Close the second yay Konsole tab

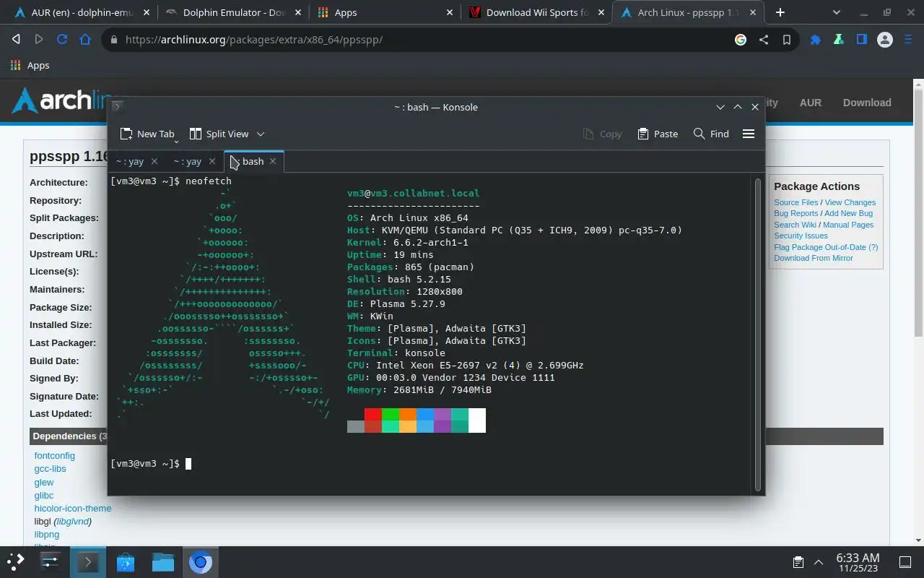212,161
